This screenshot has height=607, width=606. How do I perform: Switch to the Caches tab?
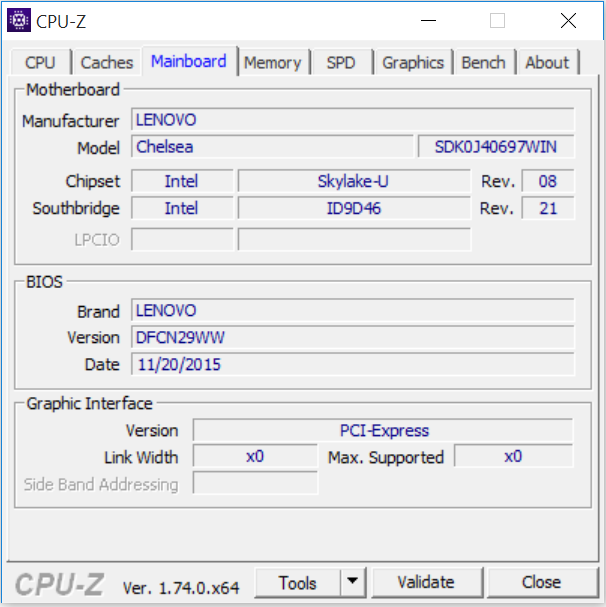pos(106,62)
